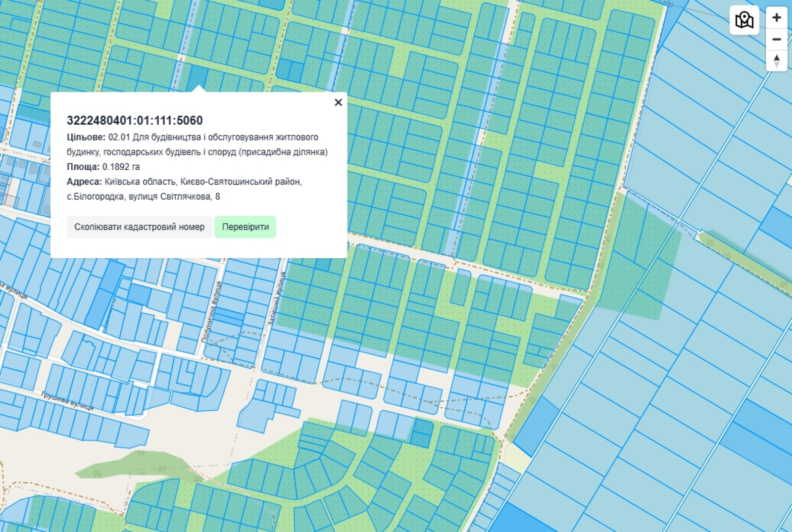Click the 'Полунична вулиця' street label
792x532 pixels.
211,313
